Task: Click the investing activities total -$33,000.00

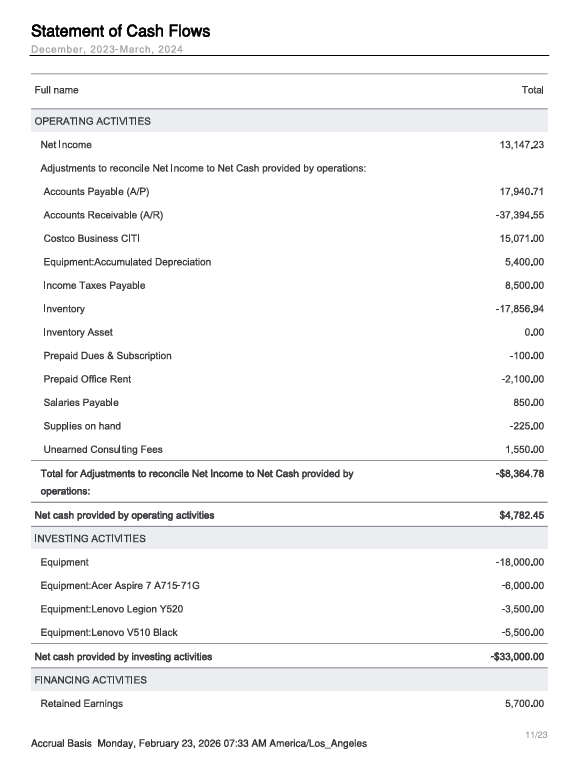Action: pyautogui.click(x=517, y=656)
